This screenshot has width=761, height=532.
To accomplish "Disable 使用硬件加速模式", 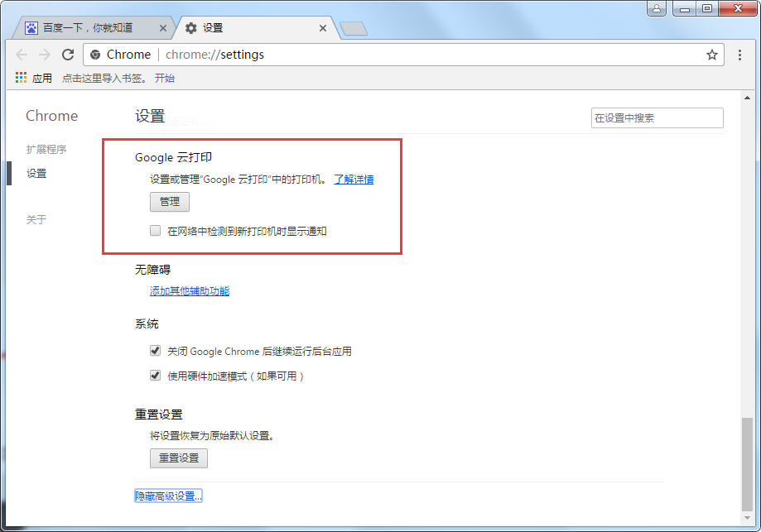I will coord(155,374).
